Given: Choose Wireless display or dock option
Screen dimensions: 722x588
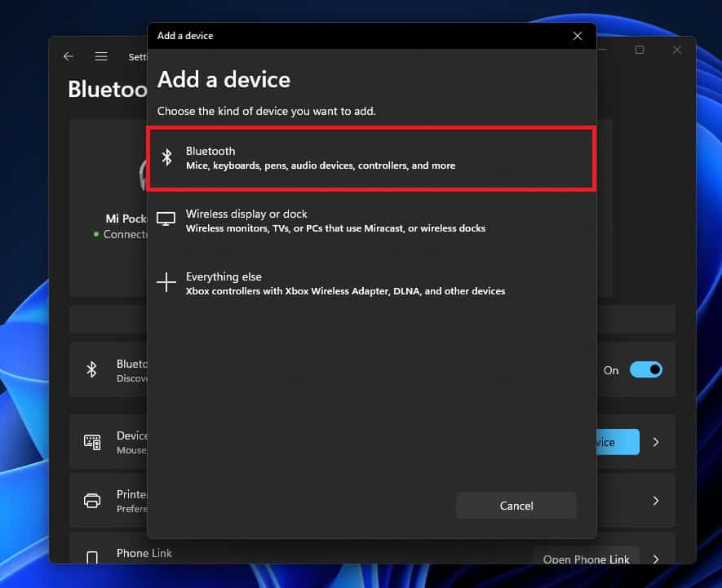Looking at the screenshot, I should pyautogui.click(x=371, y=221).
